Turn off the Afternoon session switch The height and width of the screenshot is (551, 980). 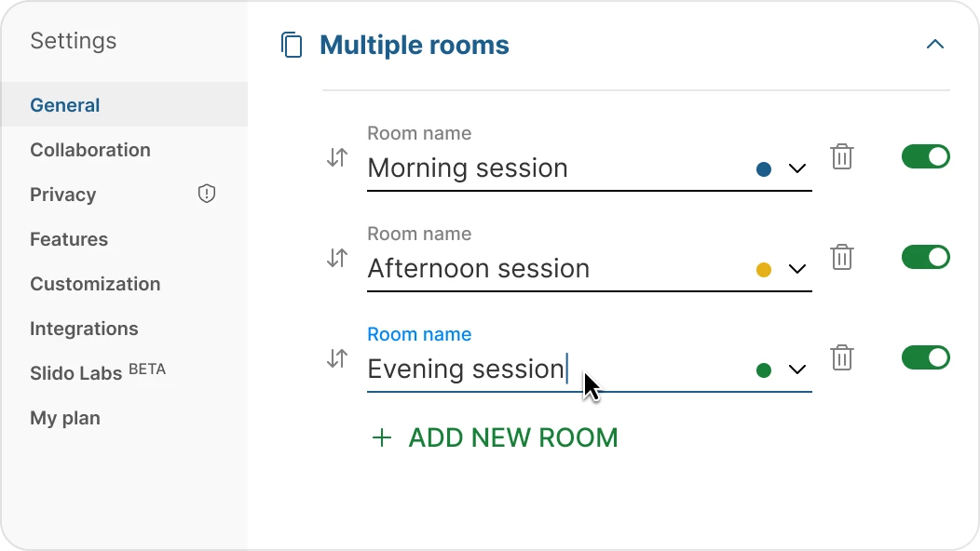pyautogui.click(x=925, y=257)
